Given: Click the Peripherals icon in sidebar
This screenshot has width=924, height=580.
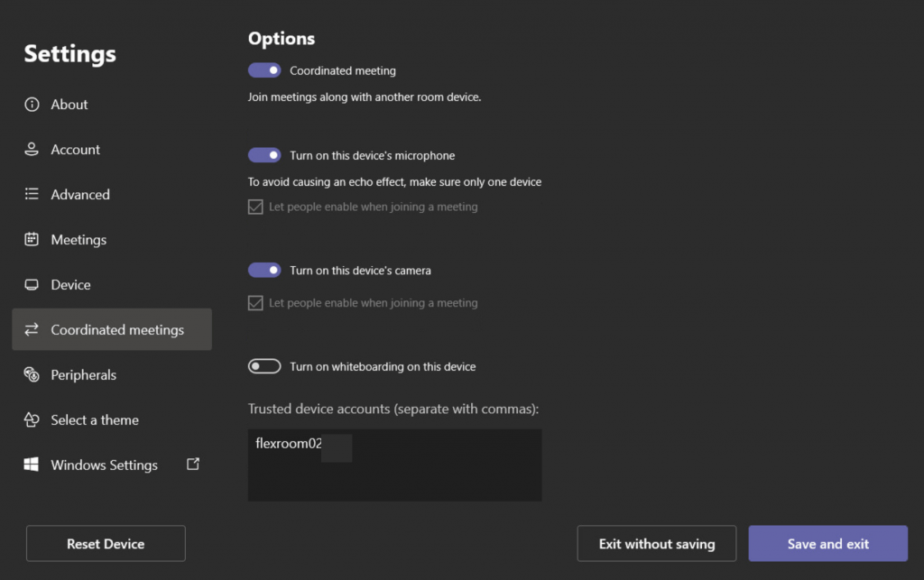Looking at the screenshot, I should point(32,375).
